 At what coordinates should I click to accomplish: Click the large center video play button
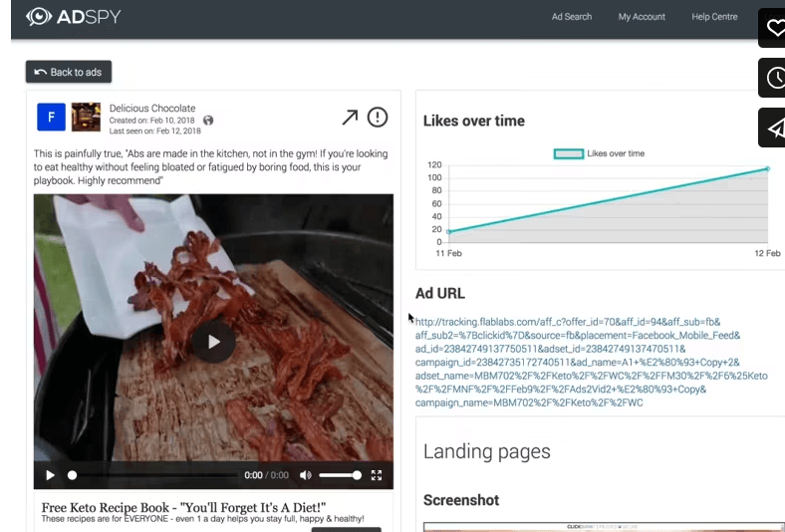tap(213, 342)
